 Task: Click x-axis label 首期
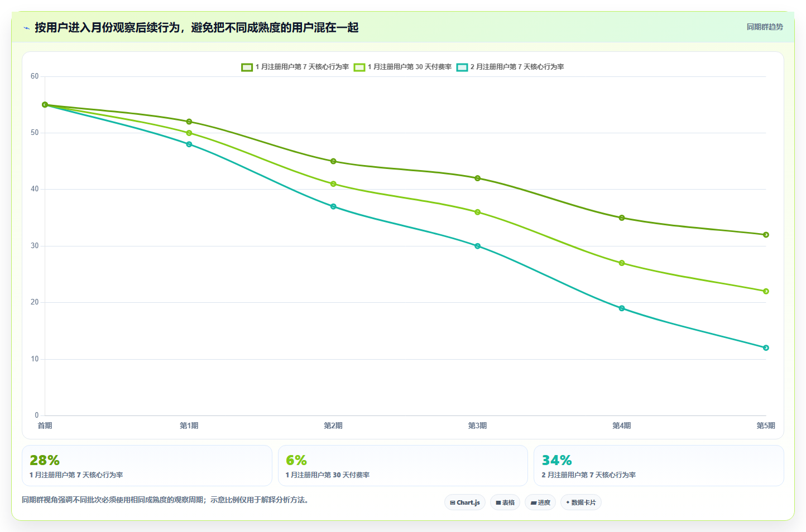click(x=45, y=425)
